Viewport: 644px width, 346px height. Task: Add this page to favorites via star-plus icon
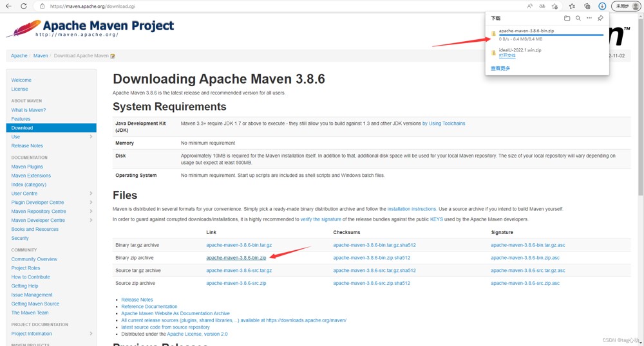[x=555, y=6]
